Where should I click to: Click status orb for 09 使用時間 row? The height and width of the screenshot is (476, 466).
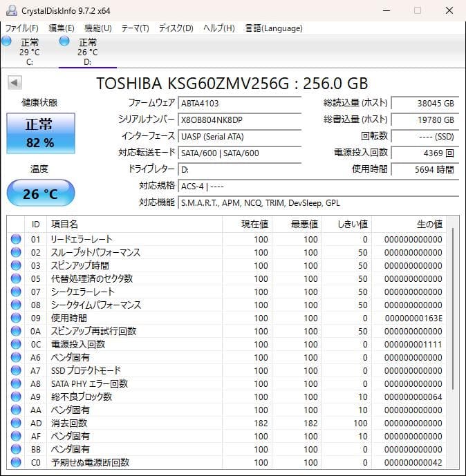tap(16, 318)
